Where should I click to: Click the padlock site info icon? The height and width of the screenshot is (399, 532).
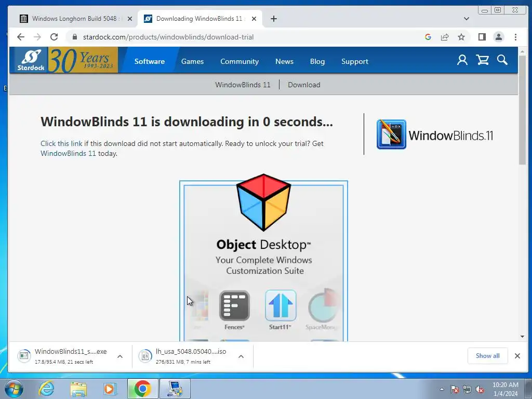[75, 37]
